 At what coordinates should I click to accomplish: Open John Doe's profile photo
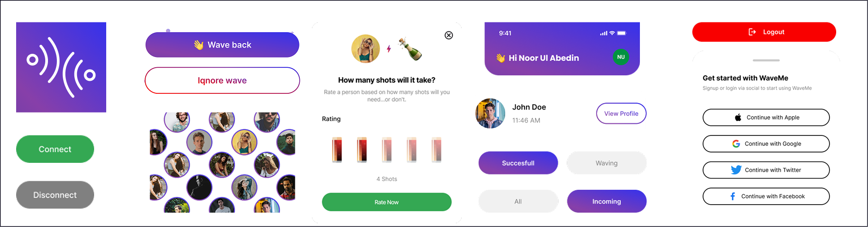tap(490, 113)
